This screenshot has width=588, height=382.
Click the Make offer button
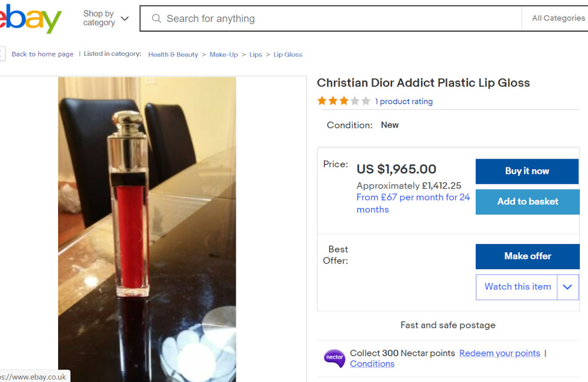tap(527, 256)
